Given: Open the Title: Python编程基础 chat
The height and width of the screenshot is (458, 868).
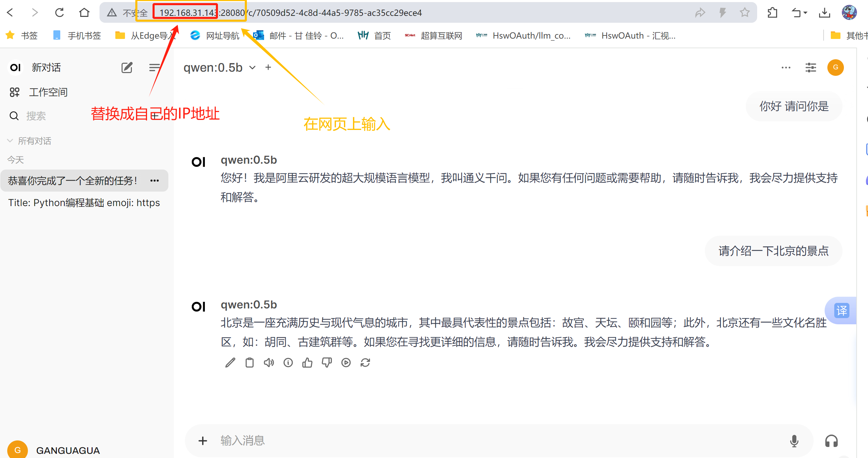Looking at the screenshot, I should [x=84, y=203].
